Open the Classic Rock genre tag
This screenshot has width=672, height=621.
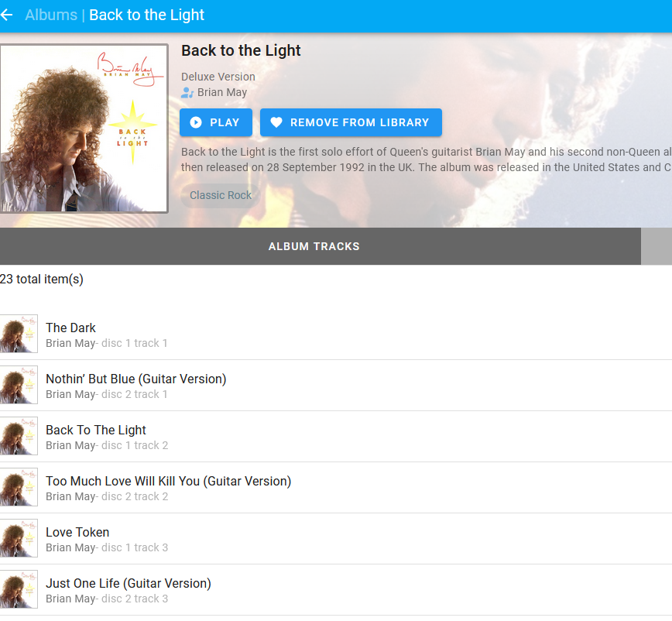pyautogui.click(x=220, y=195)
